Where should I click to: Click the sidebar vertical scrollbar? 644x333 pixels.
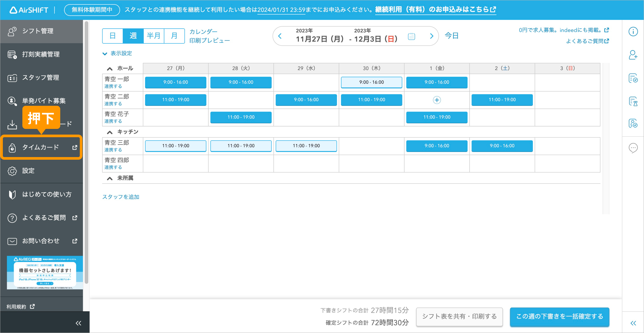pyautogui.click(x=86, y=153)
